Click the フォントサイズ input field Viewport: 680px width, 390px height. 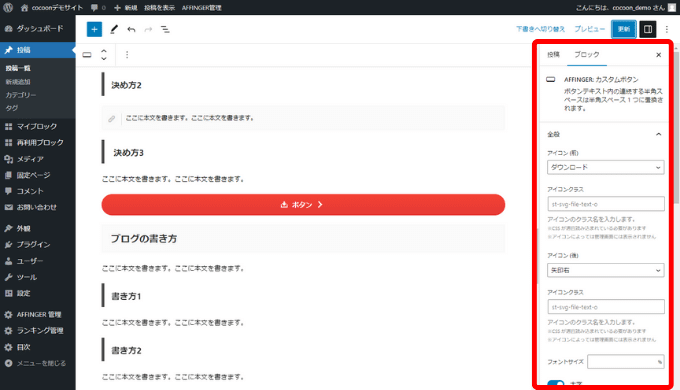626,362
